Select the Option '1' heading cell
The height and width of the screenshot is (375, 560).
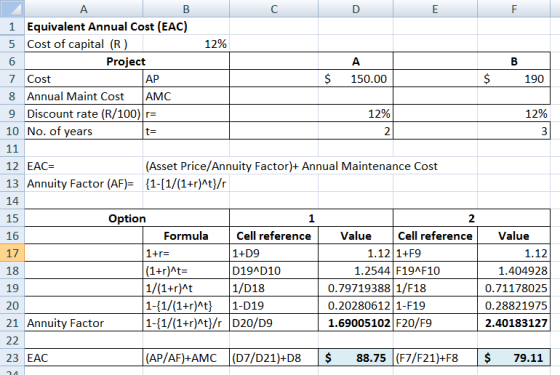[311, 218]
